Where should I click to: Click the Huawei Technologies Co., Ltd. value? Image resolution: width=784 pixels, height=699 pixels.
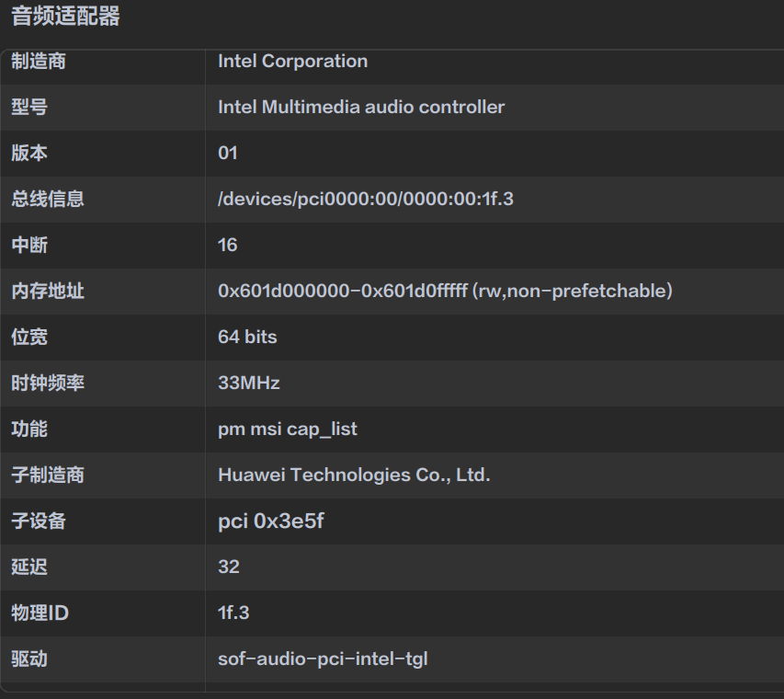[354, 476]
